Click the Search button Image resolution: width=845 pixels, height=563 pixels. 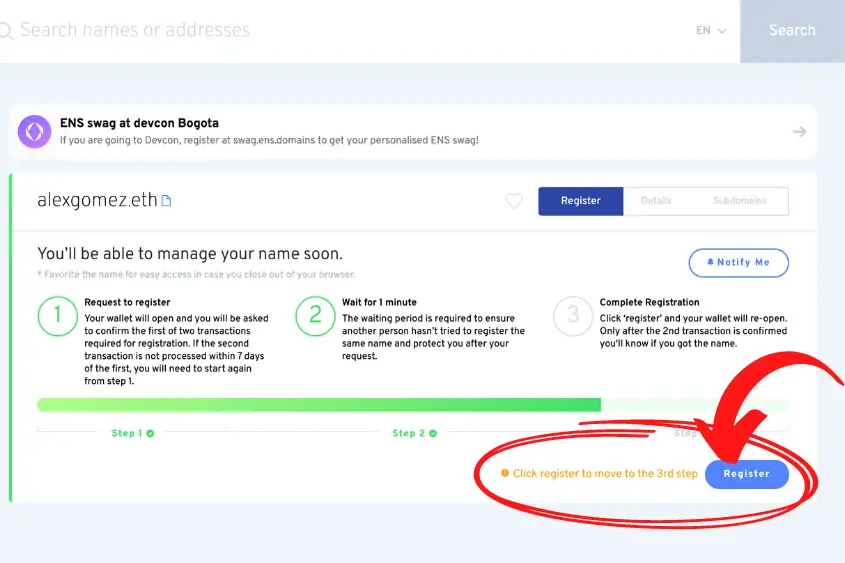pos(792,31)
